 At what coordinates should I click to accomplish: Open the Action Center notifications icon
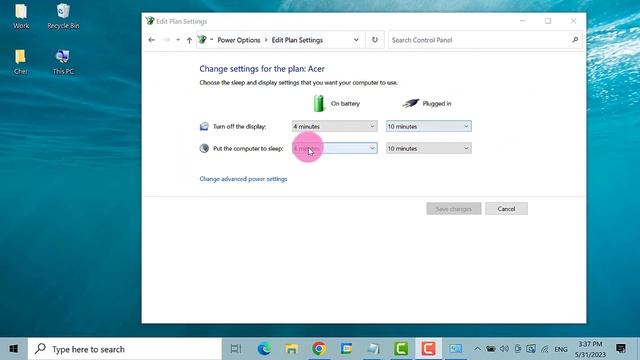pos(621,349)
